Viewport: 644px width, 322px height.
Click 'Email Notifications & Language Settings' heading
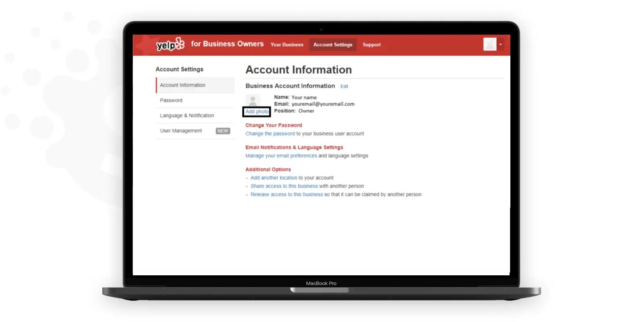294,147
